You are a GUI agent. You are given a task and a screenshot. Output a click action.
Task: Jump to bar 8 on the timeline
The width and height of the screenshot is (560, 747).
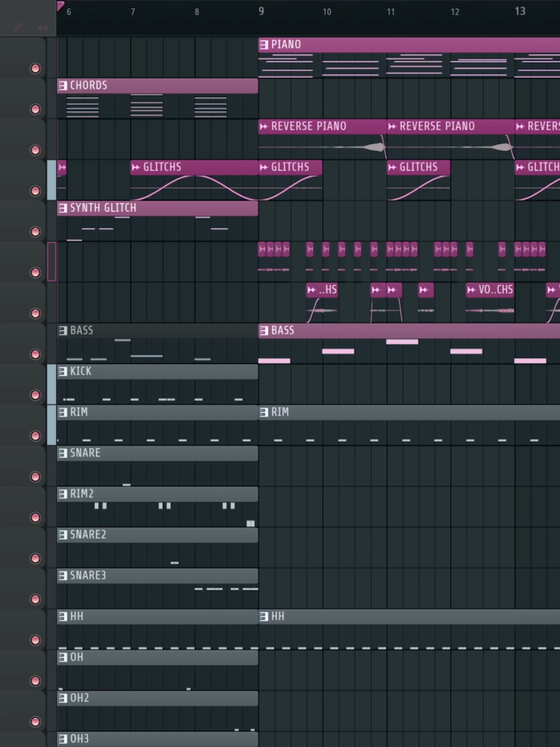point(197,12)
